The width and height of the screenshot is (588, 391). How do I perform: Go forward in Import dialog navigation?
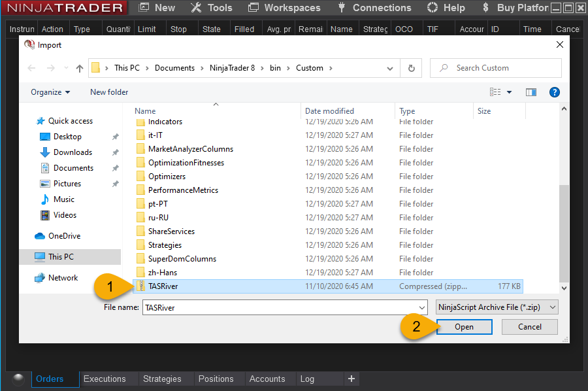point(50,68)
